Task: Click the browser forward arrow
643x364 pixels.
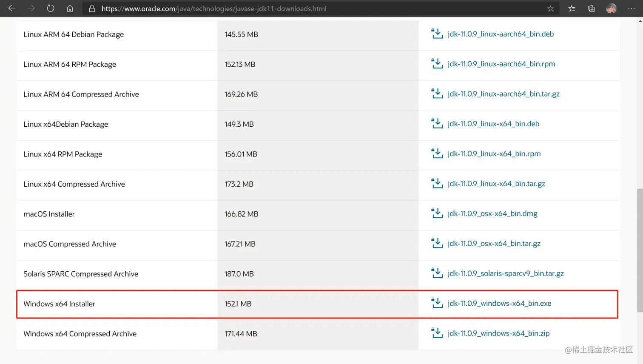Action: (x=31, y=9)
